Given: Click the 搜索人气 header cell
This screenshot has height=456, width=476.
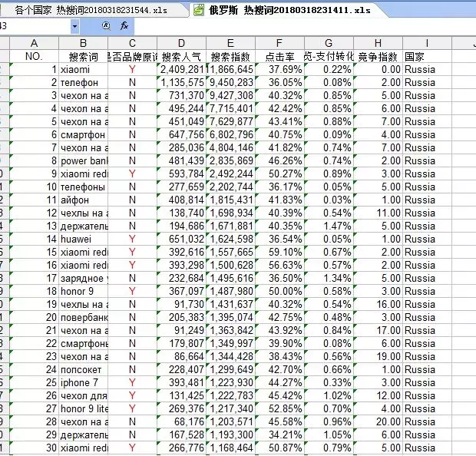Looking at the screenshot, I should tap(181, 57).
